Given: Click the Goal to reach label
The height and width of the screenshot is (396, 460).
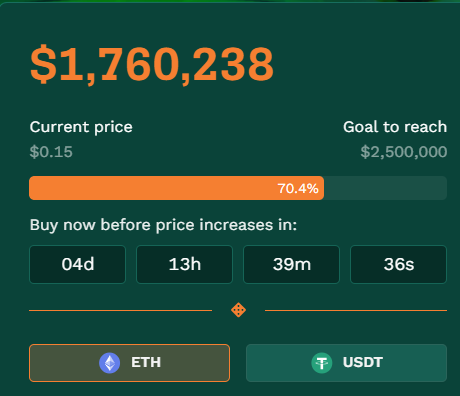Looking at the screenshot, I should (x=395, y=127).
